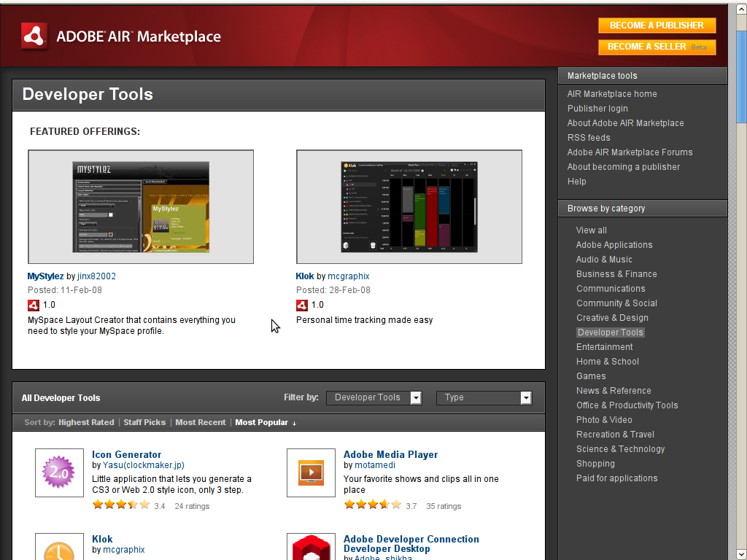Open MyStylez featured app title link
The image size is (747, 560).
click(x=45, y=276)
